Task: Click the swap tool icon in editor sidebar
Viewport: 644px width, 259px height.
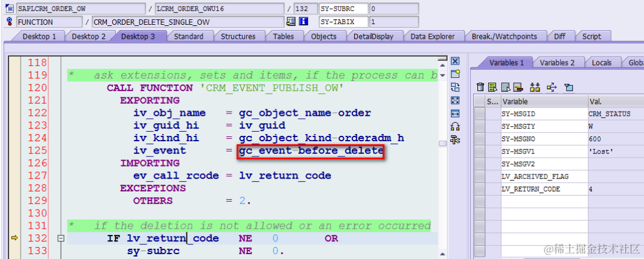Action: [x=455, y=87]
